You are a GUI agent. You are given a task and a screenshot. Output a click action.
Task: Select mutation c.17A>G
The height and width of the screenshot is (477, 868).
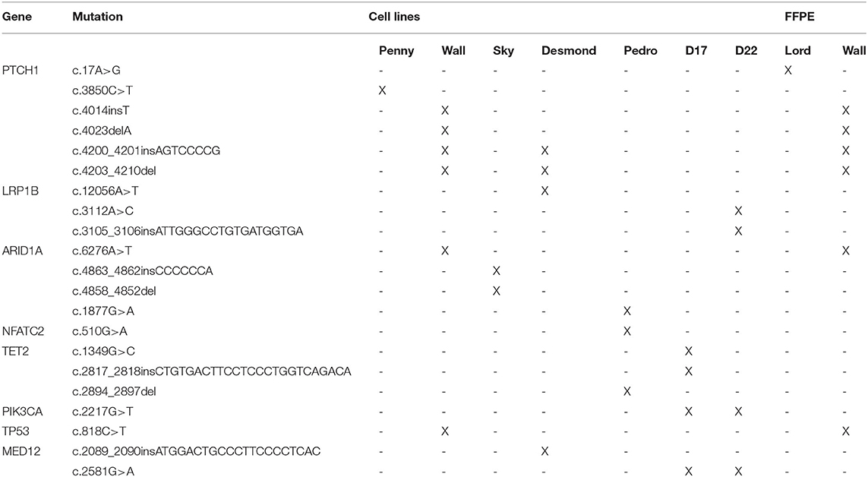(96, 71)
